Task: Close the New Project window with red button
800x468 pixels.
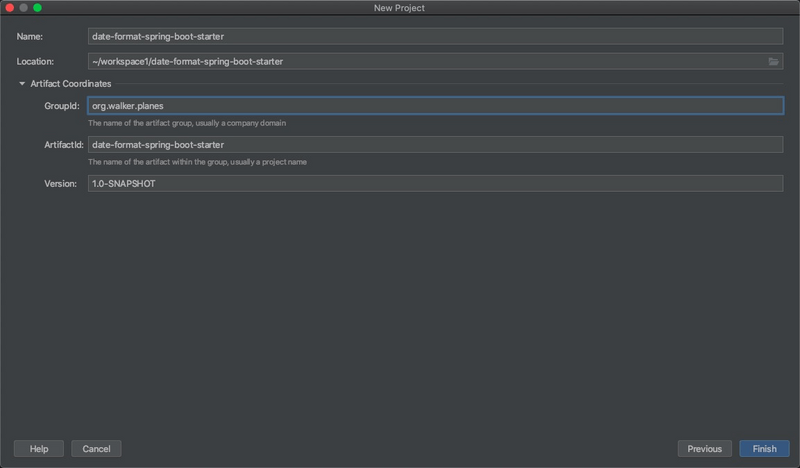Action: (10, 8)
